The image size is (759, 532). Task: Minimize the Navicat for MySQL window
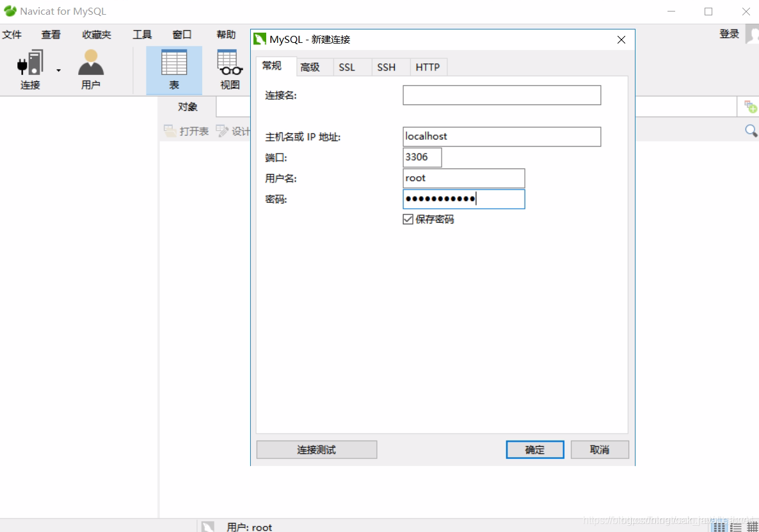point(671,11)
